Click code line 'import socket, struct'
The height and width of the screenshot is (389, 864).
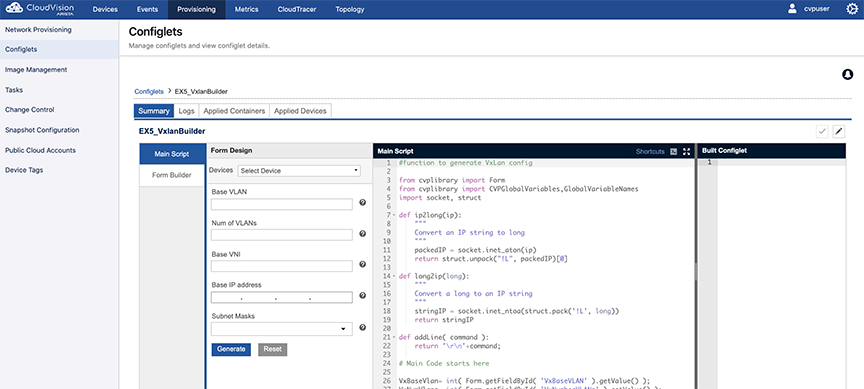[x=440, y=197]
